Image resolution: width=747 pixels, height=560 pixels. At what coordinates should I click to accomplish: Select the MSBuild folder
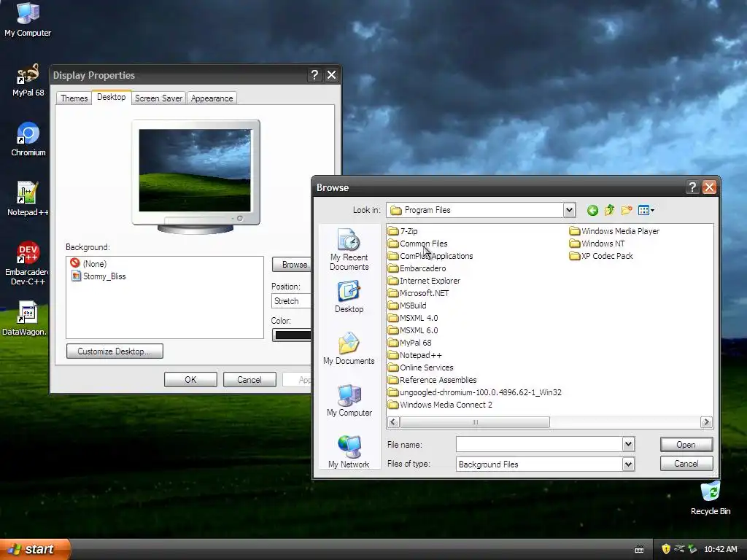407,306
